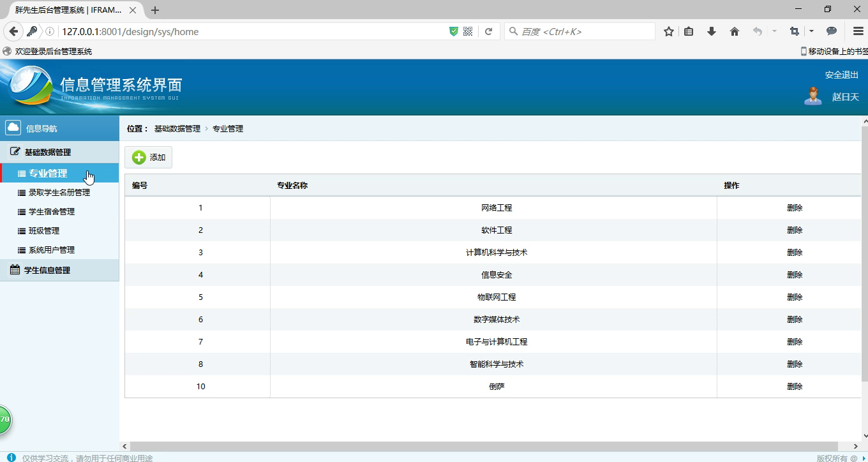Viewport: 868px width, 462px height.
Task: Click the magnifier icon in the search box
Action: click(x=513, y=31)
